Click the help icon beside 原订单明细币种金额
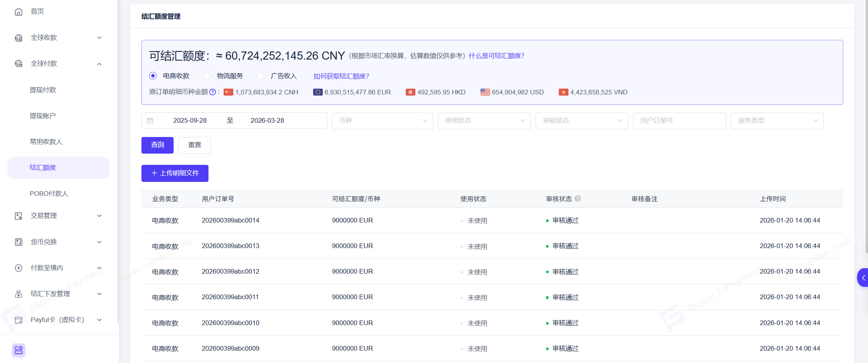The width and height of the screenshot is (868, 363). click(x=212, y=92)
